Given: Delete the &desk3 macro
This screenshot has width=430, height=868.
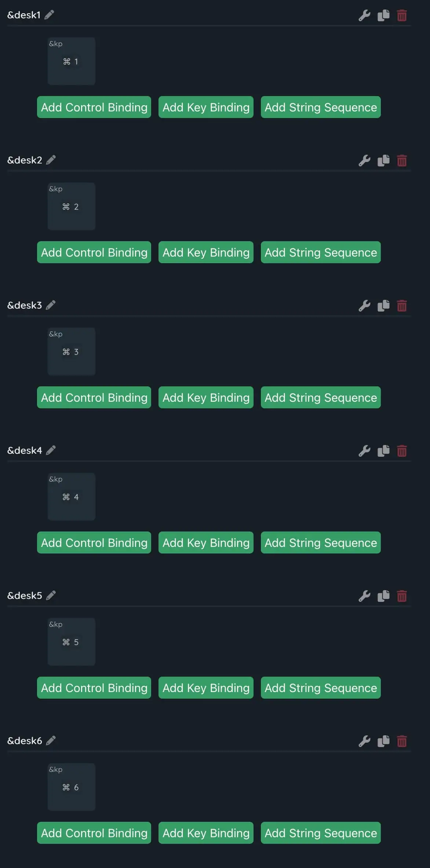Looking at the screenshot, I should click(402, 306).
